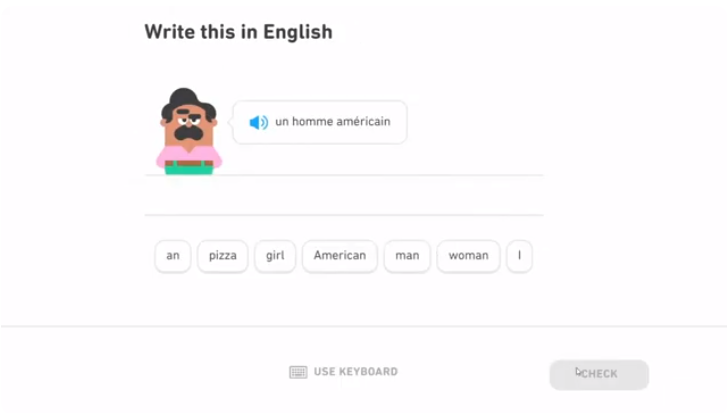This screenshot has width=727, height=413.
Task: Pick the "man" word tile
Action: (407, 256)
